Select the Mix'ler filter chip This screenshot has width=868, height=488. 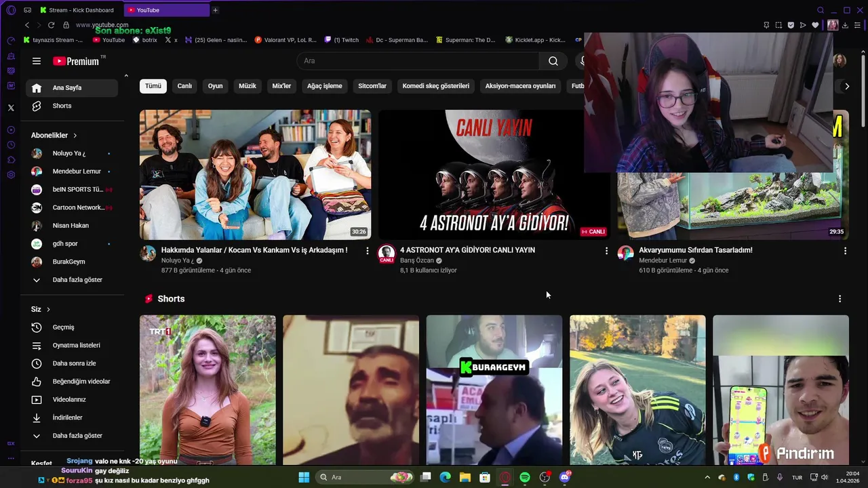tap(281, 86)
